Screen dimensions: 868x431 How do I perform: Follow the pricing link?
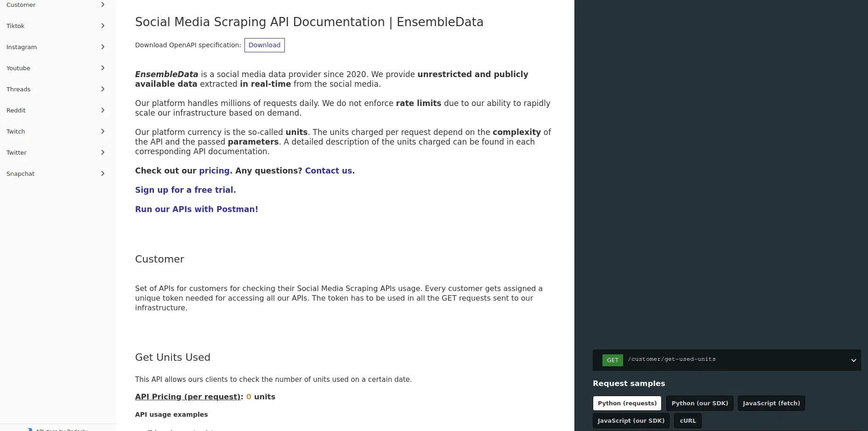[214, 171]
